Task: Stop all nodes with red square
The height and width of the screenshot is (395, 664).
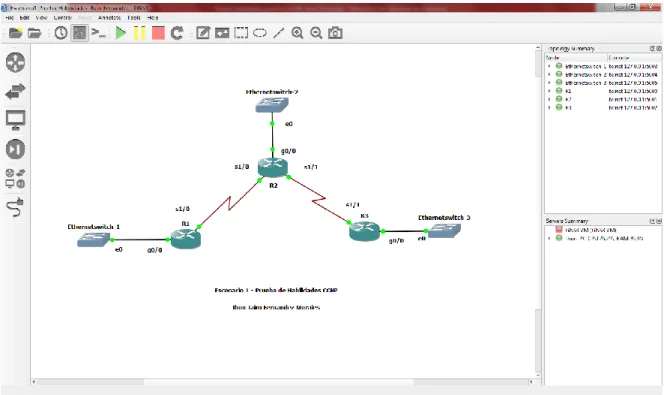Action: pyautogui.click(x=158, y=33)
